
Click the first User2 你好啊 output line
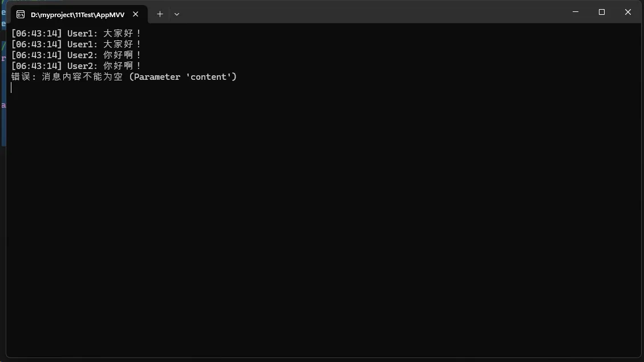76,55
